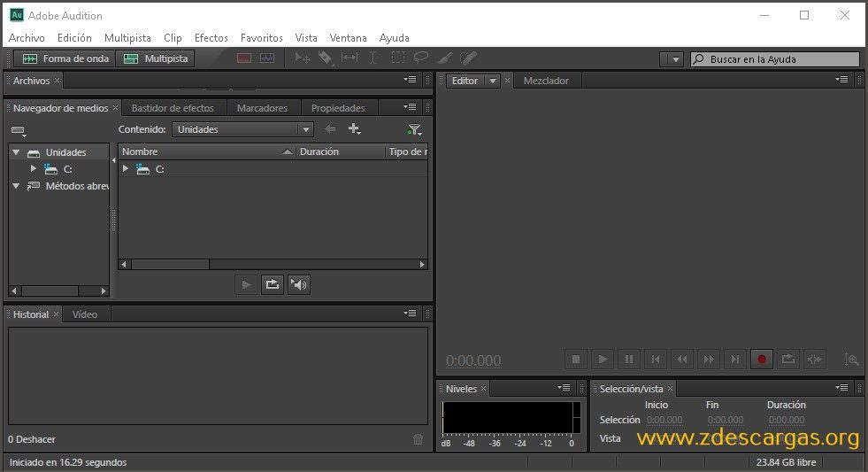Select the Paintbrush Selection tool

pos(445,58)
